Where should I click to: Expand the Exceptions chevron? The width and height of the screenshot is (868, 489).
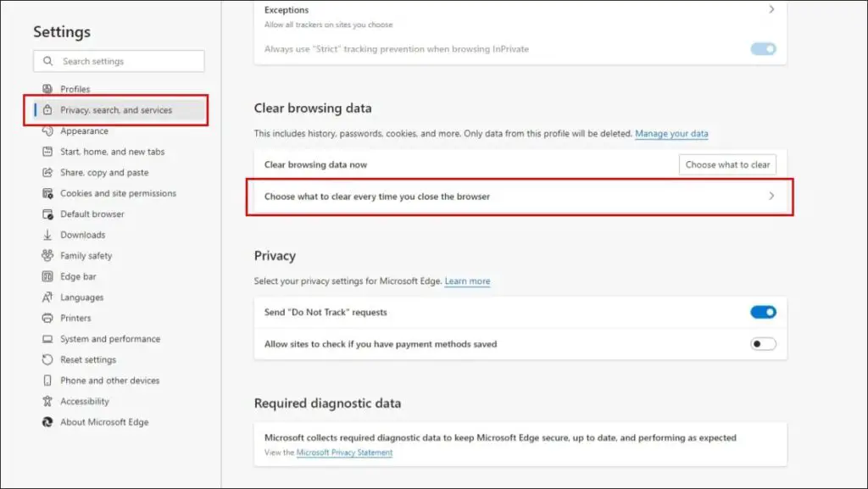pos(771,9)
